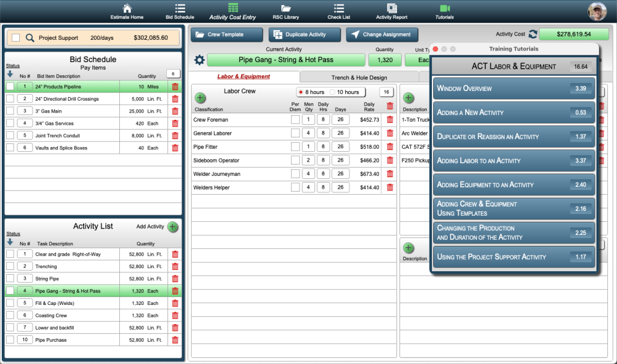Open the Bid Schedule view
The width and height of the screenshot is (617, 364).
[180, 12]
